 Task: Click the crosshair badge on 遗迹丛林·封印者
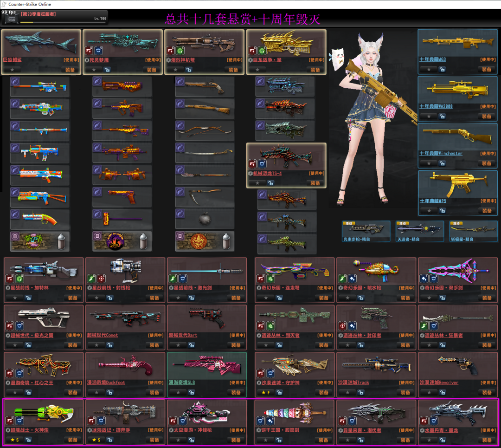tap(342, 326)
